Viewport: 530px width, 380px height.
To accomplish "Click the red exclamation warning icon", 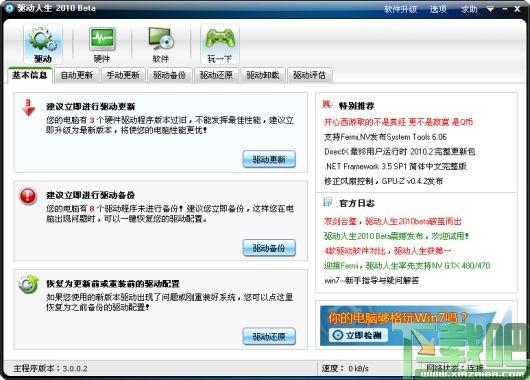I will coord(28,196).
